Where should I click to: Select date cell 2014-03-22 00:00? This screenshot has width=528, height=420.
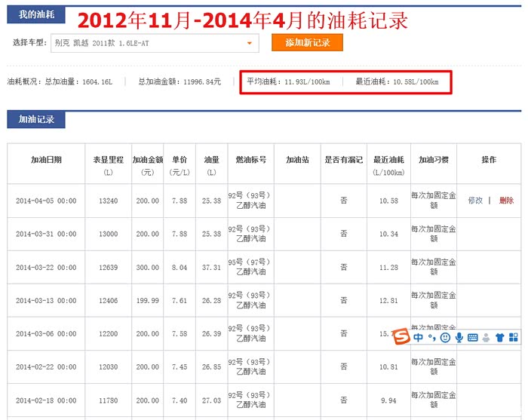(46, 268)
